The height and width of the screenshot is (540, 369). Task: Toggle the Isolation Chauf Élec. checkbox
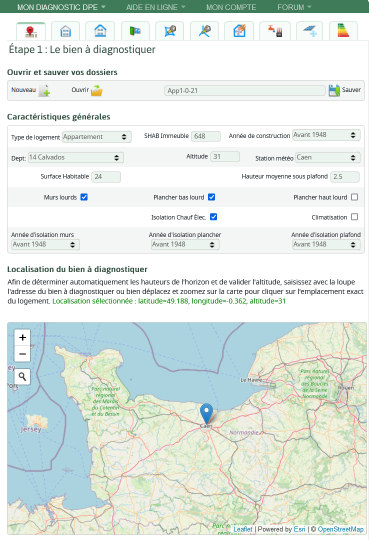[214, 217]
